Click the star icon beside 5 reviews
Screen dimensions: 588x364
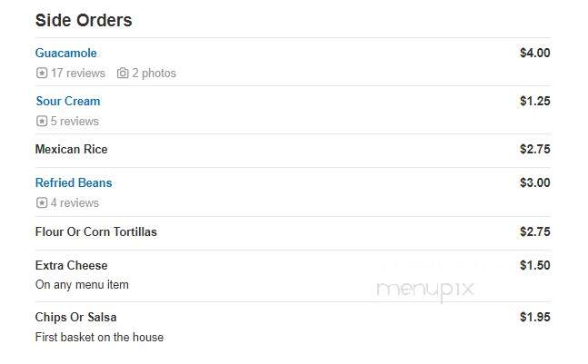(x=42, y=121)
